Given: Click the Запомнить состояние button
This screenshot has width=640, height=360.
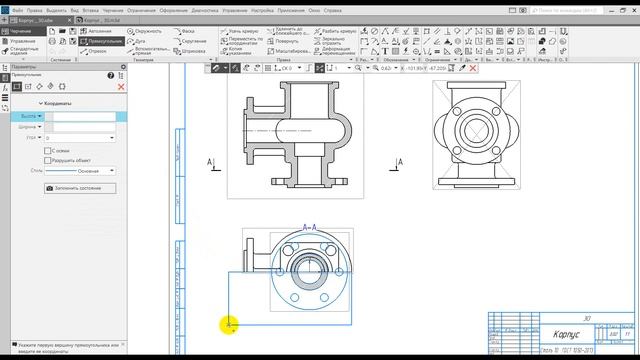Looking at the screenshot, I should (80, 188).
